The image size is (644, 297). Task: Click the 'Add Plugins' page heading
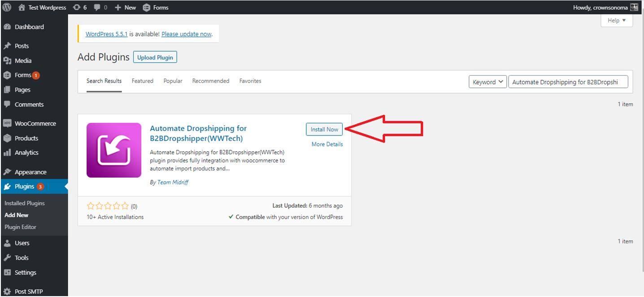(x=104, y=57)
